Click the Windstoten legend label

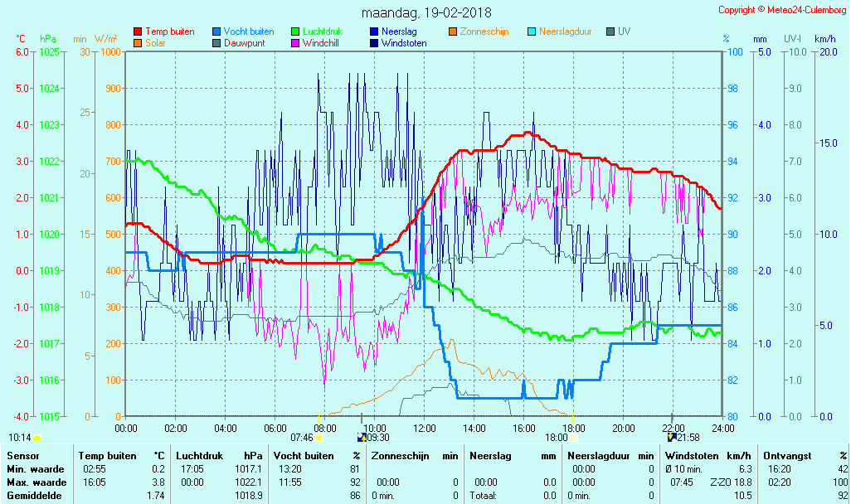[404, 43]
